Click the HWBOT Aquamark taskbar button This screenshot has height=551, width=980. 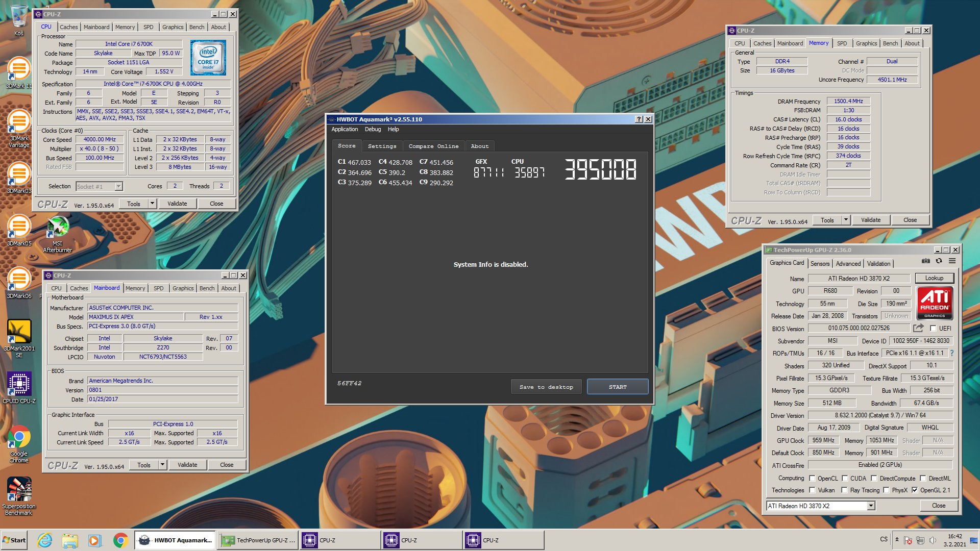click(176, 540)
